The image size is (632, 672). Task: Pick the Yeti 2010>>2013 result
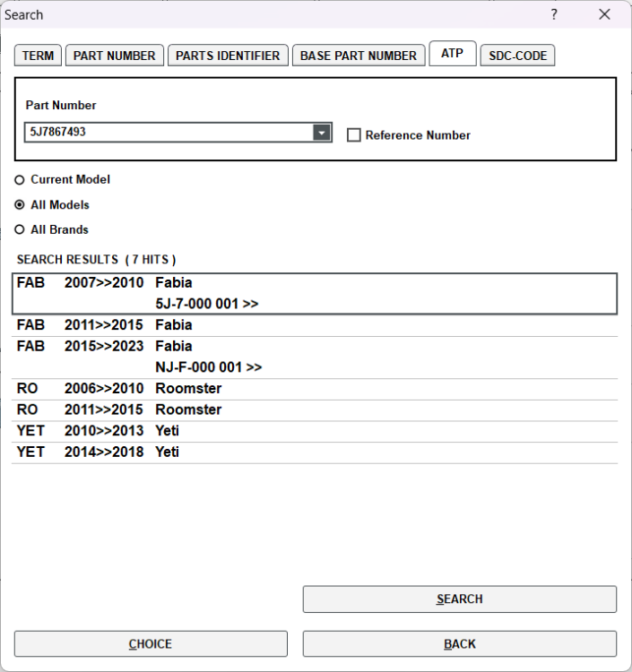315,431
